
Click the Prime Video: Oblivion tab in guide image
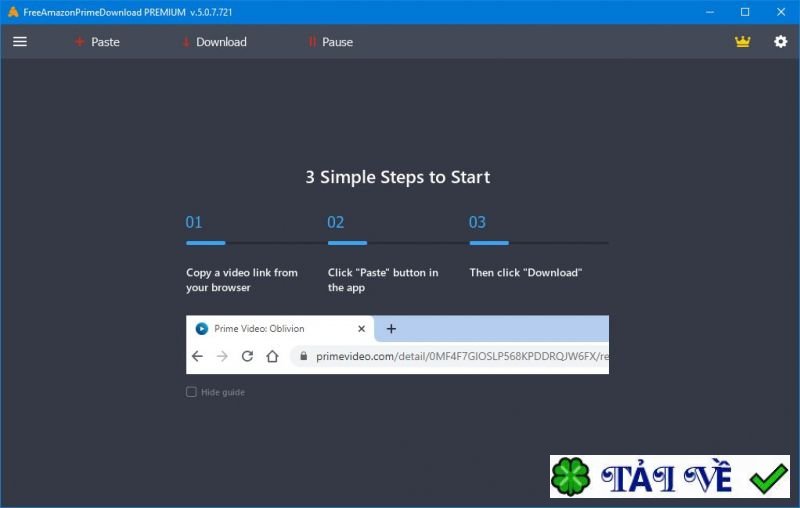point(281,329)
